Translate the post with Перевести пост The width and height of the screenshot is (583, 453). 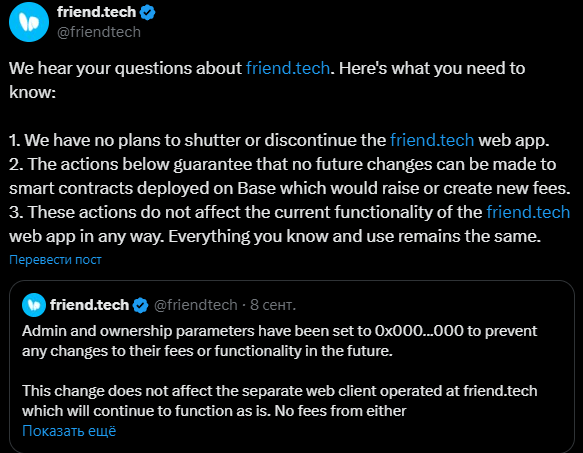55,260
